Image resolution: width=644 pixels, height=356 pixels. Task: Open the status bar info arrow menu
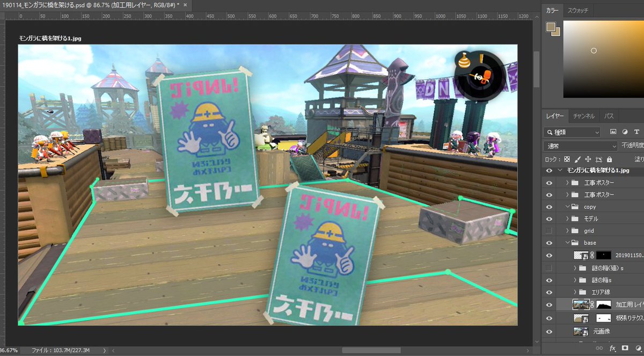click(104, 350)
